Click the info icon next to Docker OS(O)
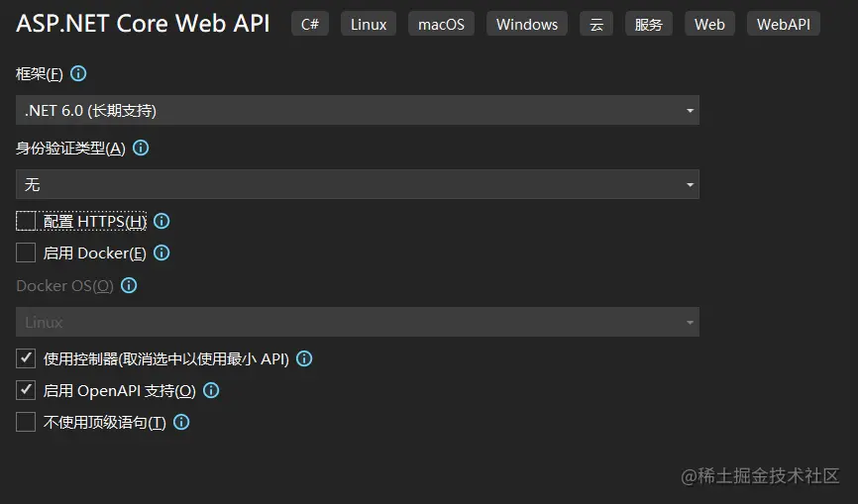858x504 pixels. pyautogui.click(x=128, y=285)
